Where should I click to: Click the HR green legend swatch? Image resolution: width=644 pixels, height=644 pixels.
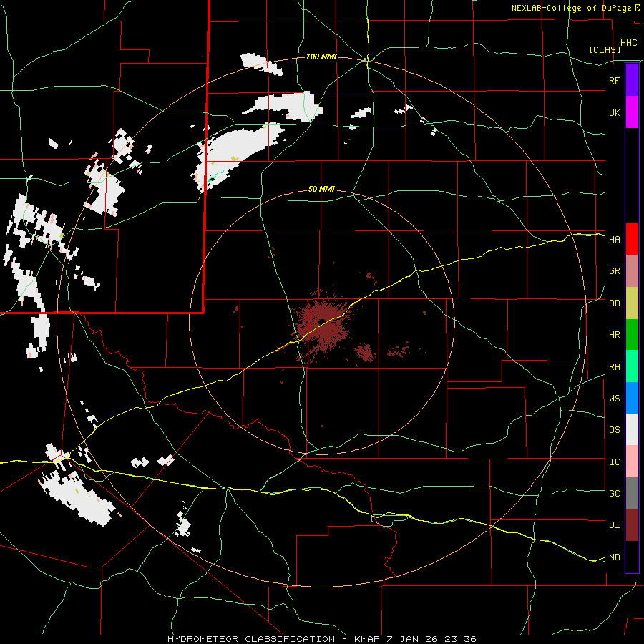(x=632, y=334)
